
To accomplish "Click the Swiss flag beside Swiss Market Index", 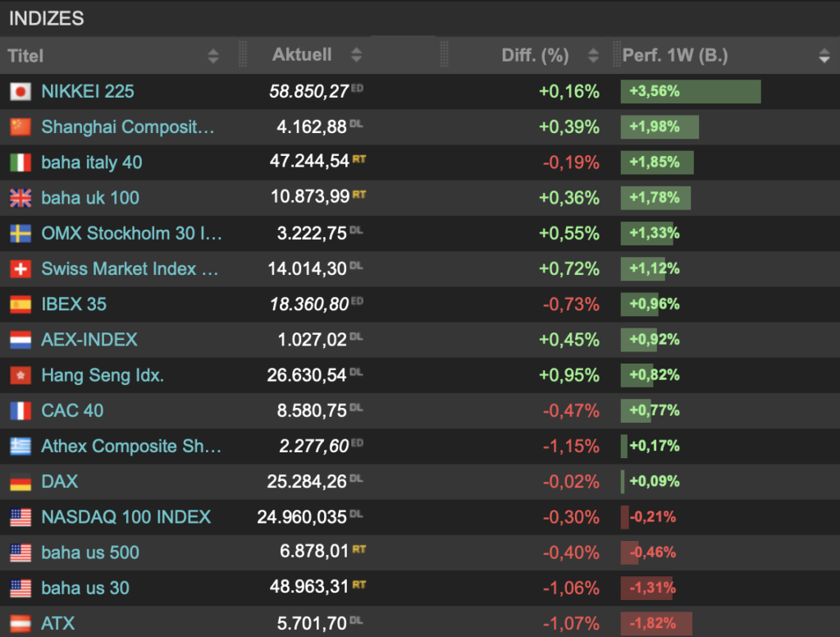I will [x=21, y=268].
